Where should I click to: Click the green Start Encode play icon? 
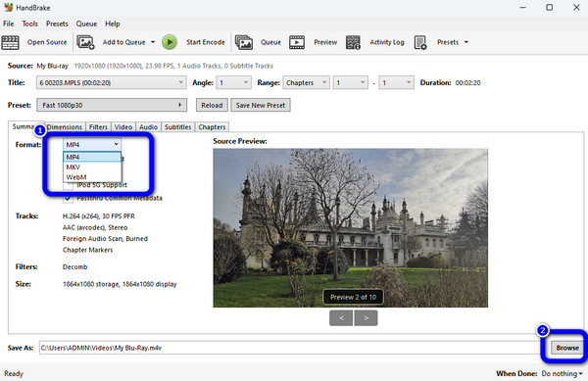point(170,42)
